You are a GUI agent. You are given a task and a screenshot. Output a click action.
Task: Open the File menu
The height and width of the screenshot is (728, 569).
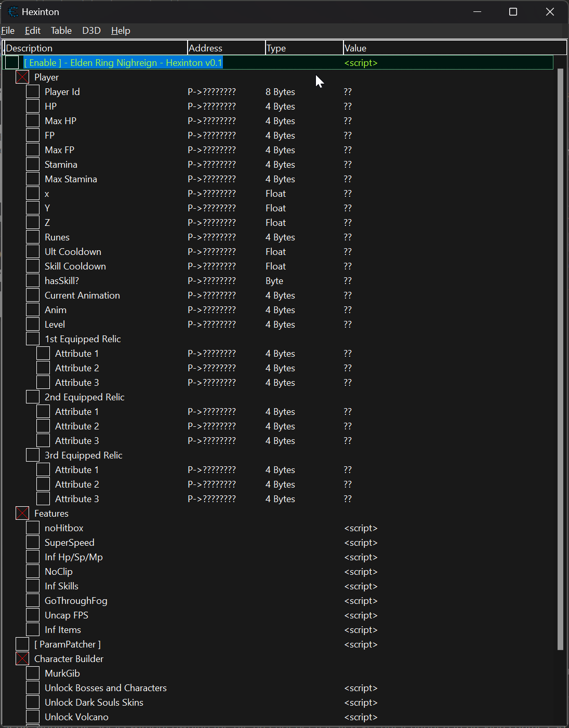coord(8,31)
